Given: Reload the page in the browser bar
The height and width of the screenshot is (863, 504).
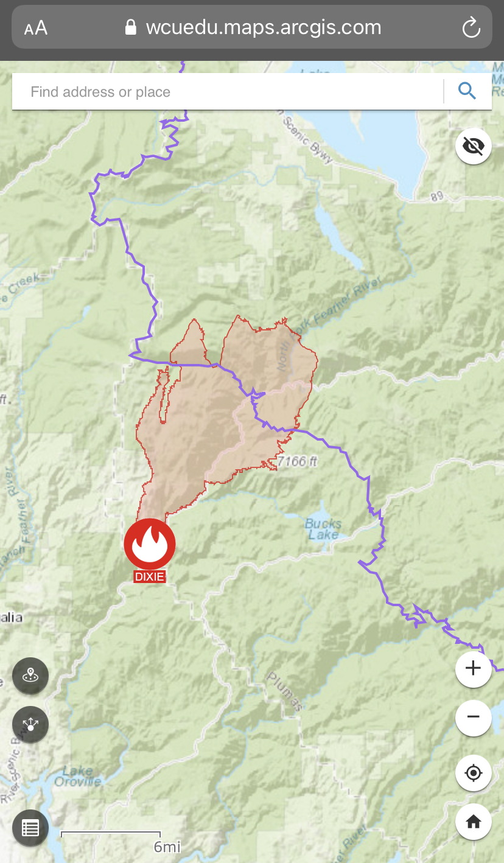Looking at the screenshot, I should pyautogui.click(x=471, y=28).
